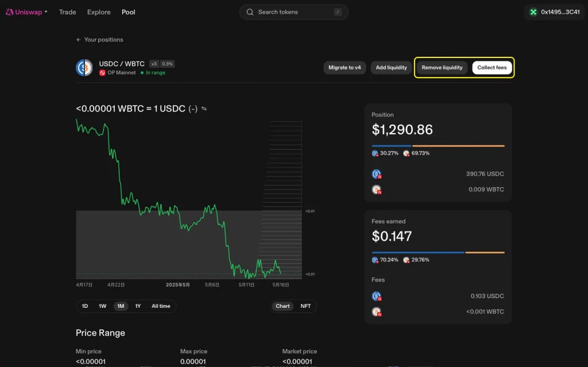The width and height of the screenshot is (588, 367).
Task: Click USDC token icon in 390.76 USDC row
Action: point(377,174)
